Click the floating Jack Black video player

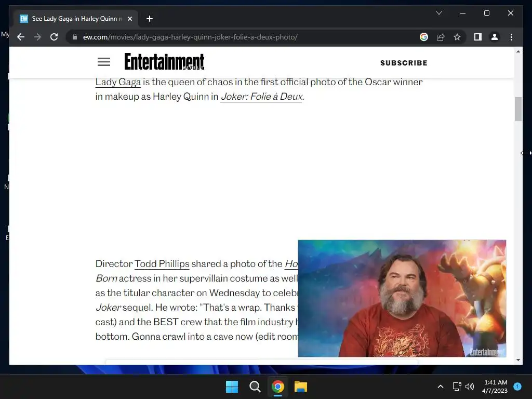(402, 298)
